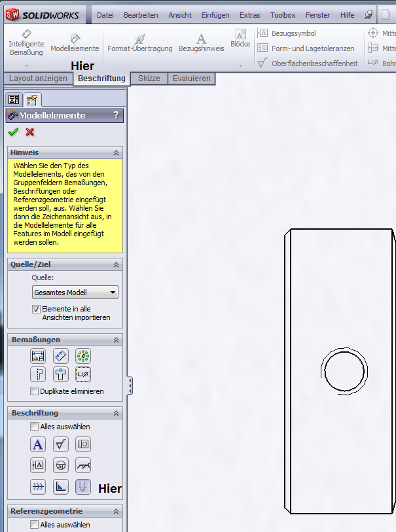This screenshot has height=532, width=396.
Task: Collapse the Referenzgeometrie section
Action: click(116, 511)
